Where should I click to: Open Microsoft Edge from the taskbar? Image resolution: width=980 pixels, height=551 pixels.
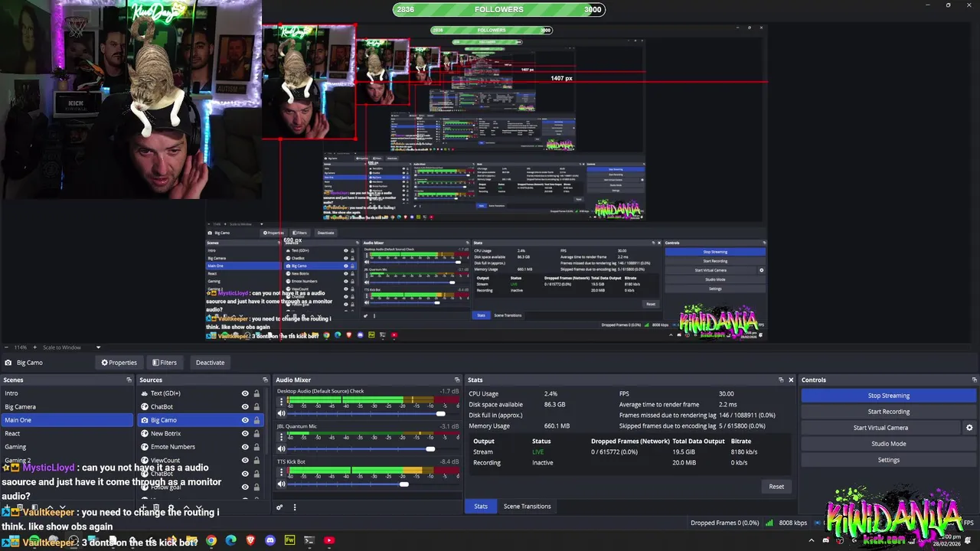click(x=230, y=540)
